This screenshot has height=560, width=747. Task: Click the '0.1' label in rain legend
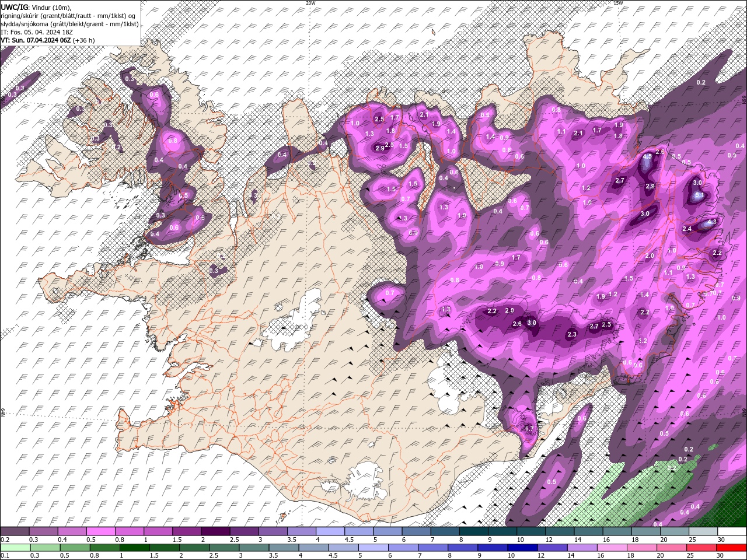point(5,556)
